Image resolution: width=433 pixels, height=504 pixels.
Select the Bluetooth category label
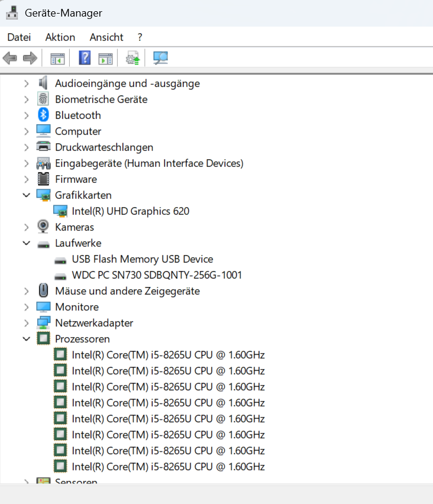[78, 115]
